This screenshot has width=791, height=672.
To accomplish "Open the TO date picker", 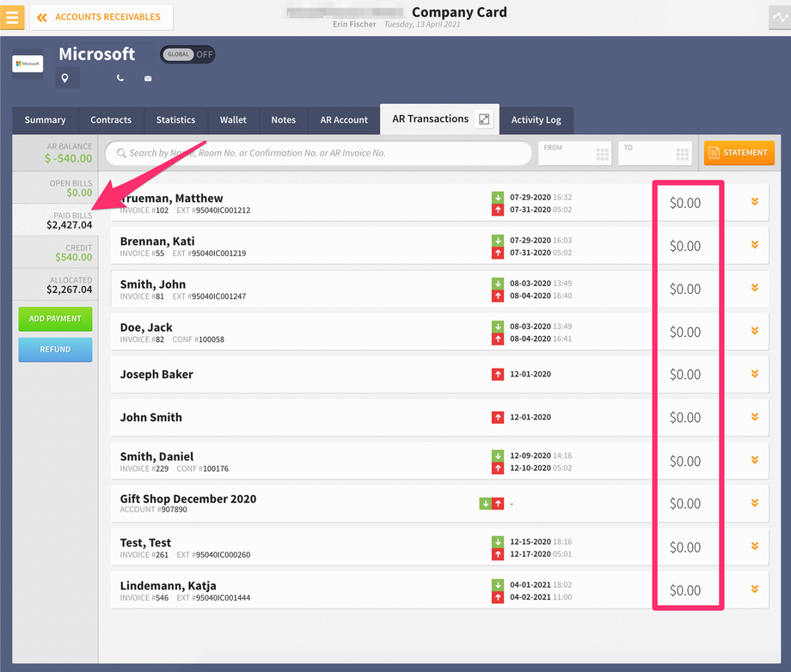I will (655, 153).
